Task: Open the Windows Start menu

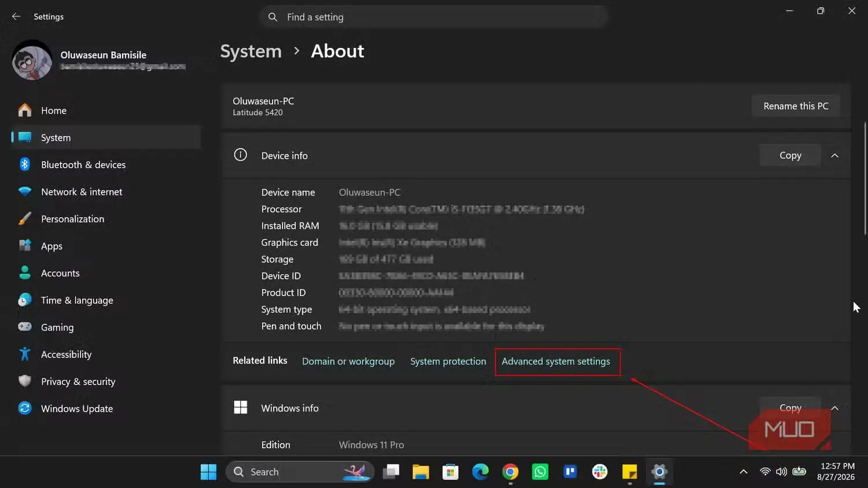Action: pyautogui.click(x=208, y=472)
